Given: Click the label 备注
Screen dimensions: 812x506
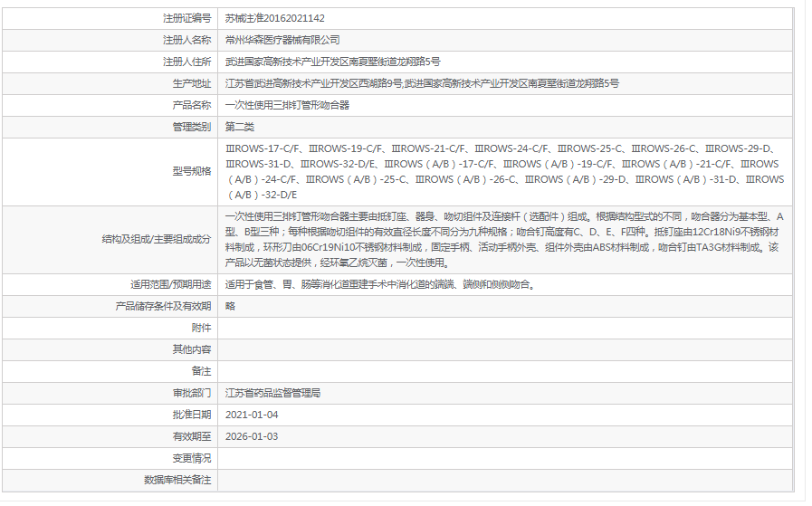Looking at the screenshot, I should tap(202, 372).
